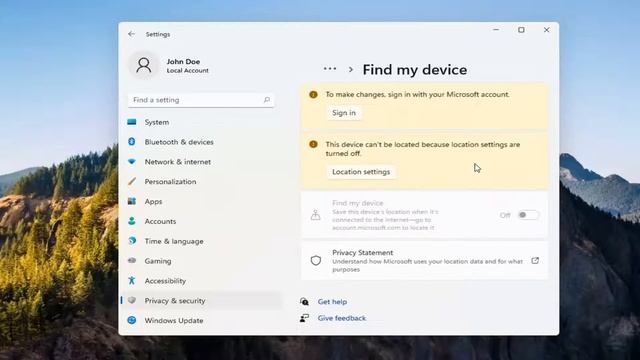The width and height of the screenshot is (640, 360).
Task: Click warning icon beside Microsoft account message
Action: click(x=313, y=94)
